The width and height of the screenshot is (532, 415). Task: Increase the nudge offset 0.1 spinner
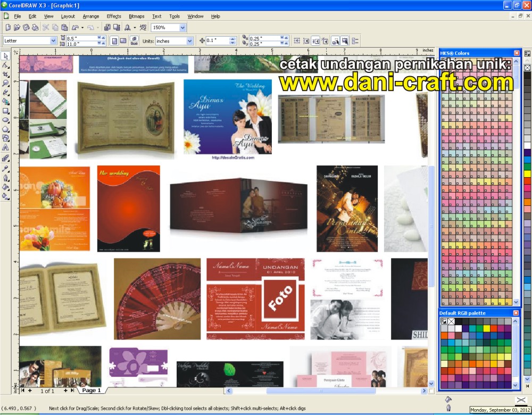click(x=232, y=39)
